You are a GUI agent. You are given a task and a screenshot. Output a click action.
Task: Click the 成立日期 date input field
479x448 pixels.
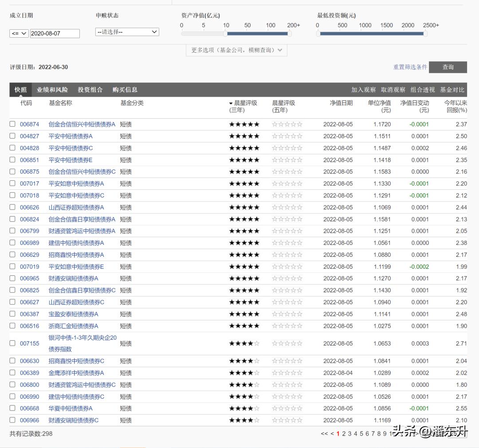[x=55, y=33]
